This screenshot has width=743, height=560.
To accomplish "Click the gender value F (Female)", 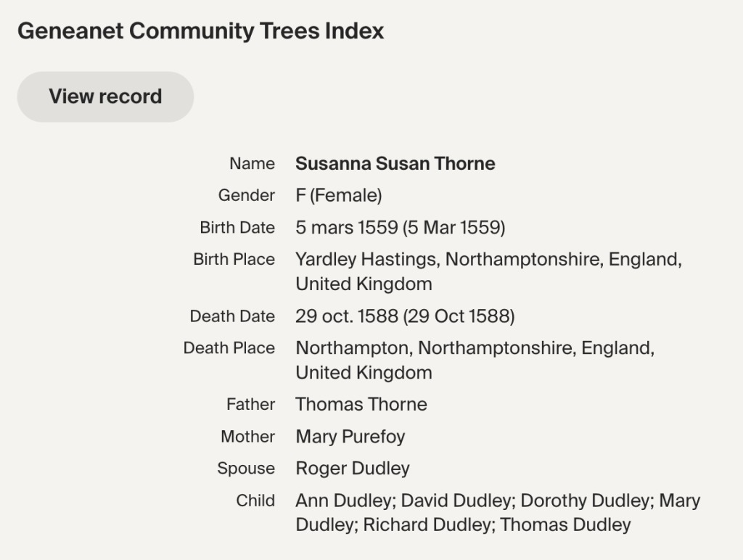I will pos(338,195).
